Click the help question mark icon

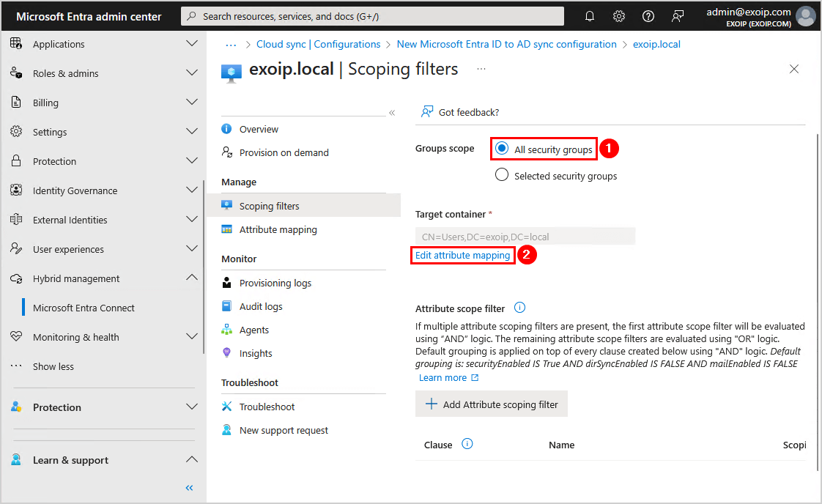648,16
